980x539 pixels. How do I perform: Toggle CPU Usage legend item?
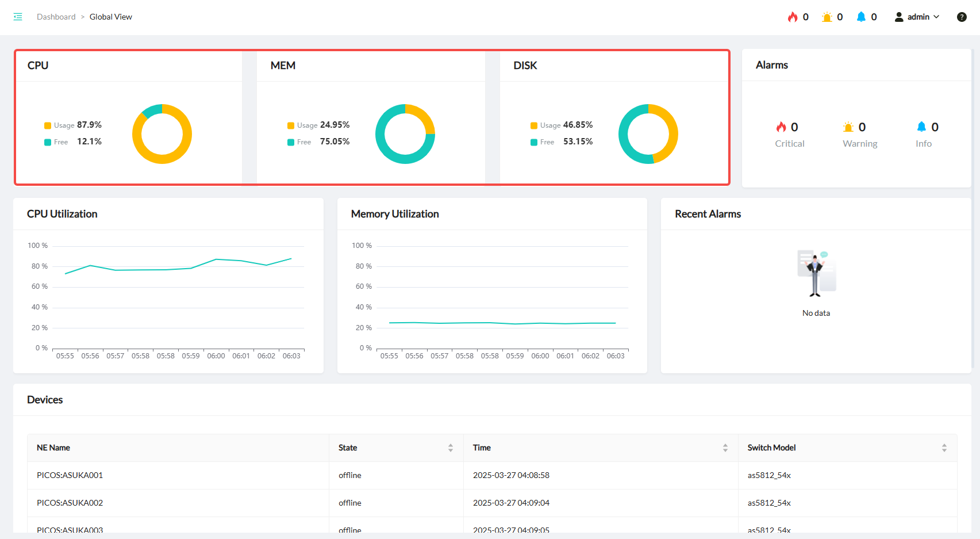pos(48,125)
